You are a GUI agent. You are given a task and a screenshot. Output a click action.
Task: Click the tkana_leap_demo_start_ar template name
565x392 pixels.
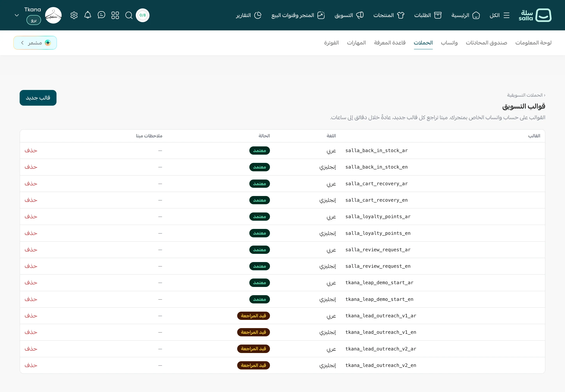[x=379, y=283]
